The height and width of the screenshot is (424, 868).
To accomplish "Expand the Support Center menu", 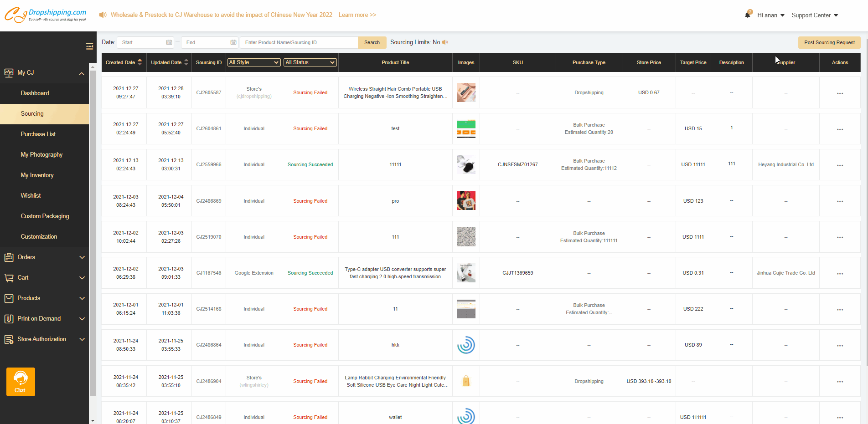I will click(814, 15).
